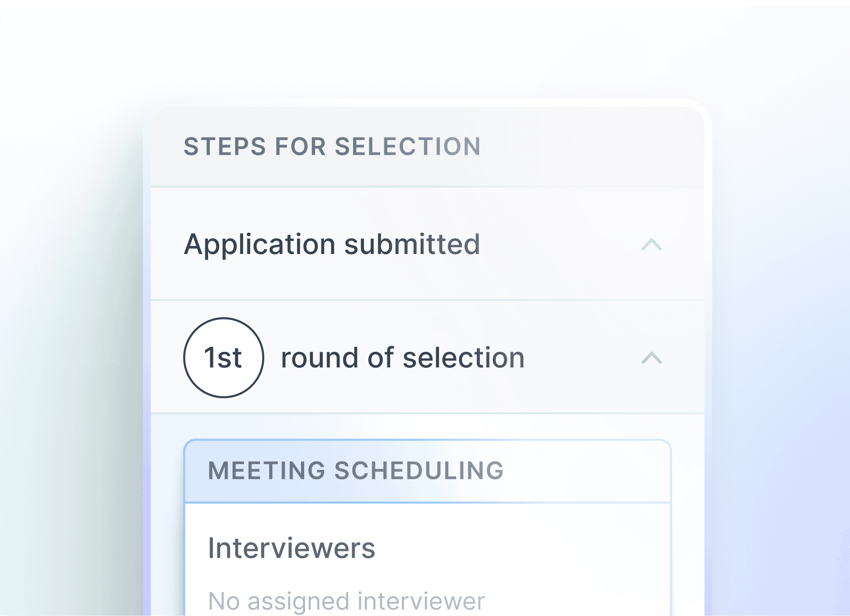Click empty space right of Interviewers label
This screenshot has width=850, height=616.
(522, 548)
